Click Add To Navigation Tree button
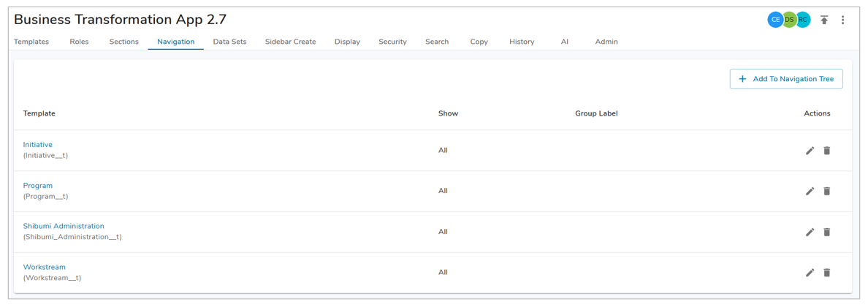The image size is (868, 305). click(x=786, y=79)
